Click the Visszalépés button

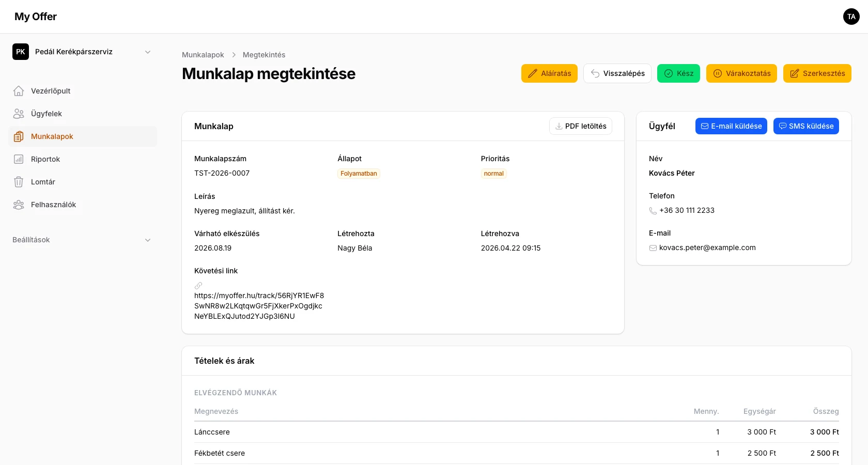tap(617, 73)
